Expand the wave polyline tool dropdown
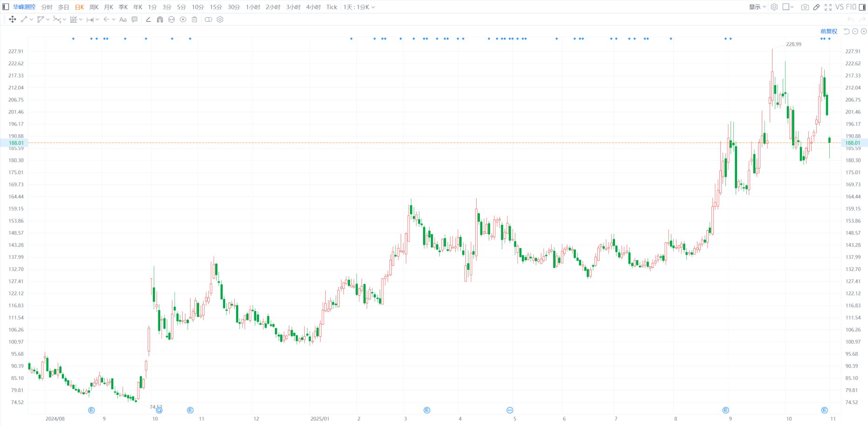Image resolution: width=868 pixels, height=426 pixels. pos(64,20)
